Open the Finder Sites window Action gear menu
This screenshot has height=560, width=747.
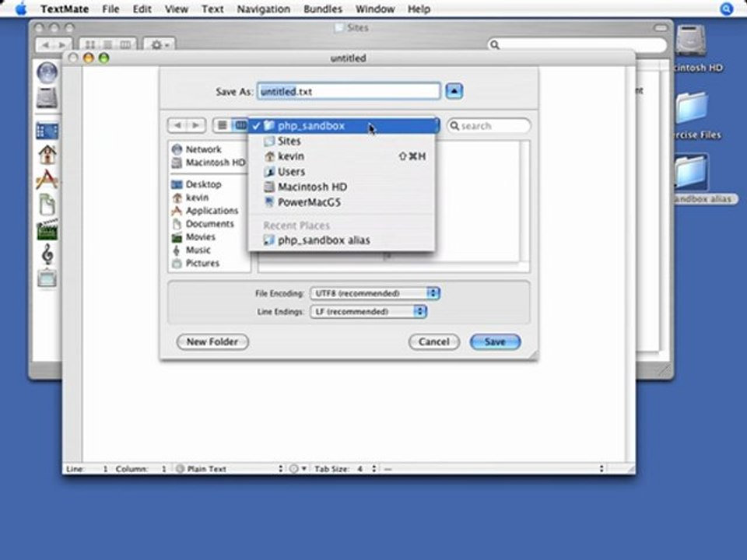(159, 45)
